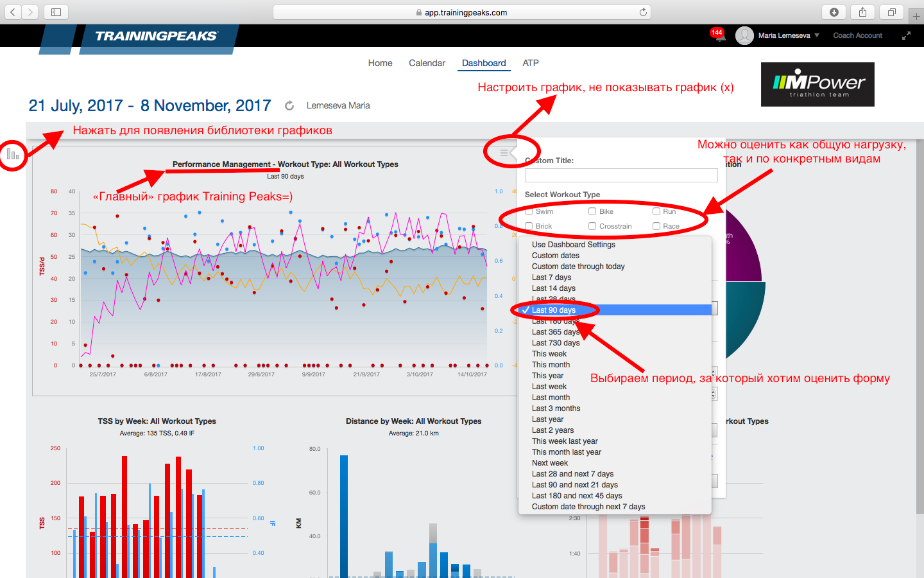Enable the Bike workout type checkbox
Screen dimensions: 924x578
coord(592,211)
